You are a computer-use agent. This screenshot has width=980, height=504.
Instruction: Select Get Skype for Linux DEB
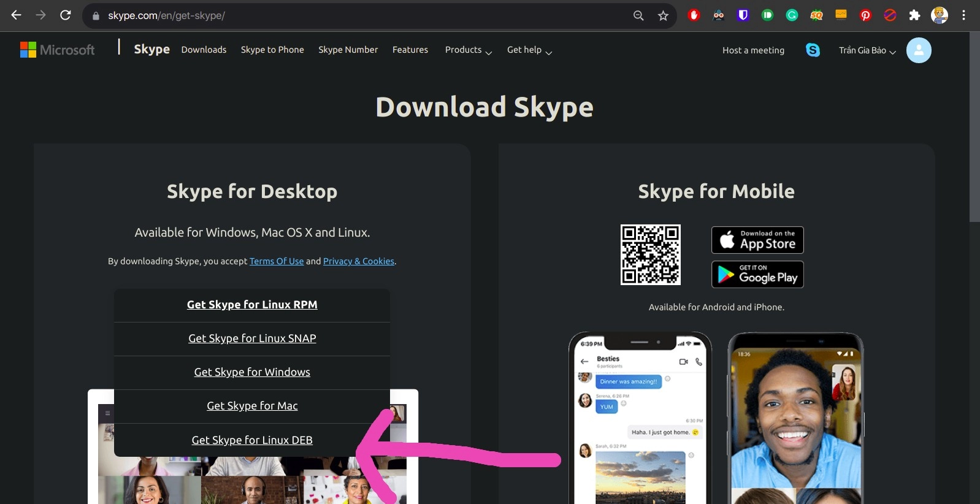pyautogui.click(x=252, y=440)
